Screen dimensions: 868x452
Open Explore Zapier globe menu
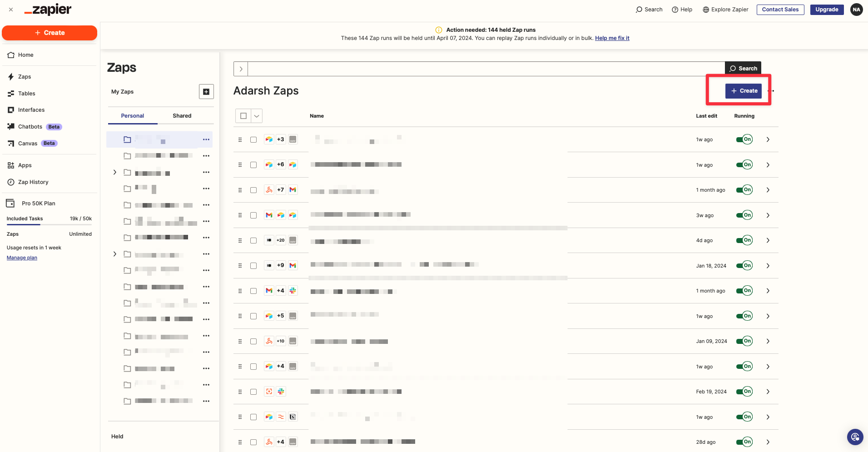(x=725, y=10)
